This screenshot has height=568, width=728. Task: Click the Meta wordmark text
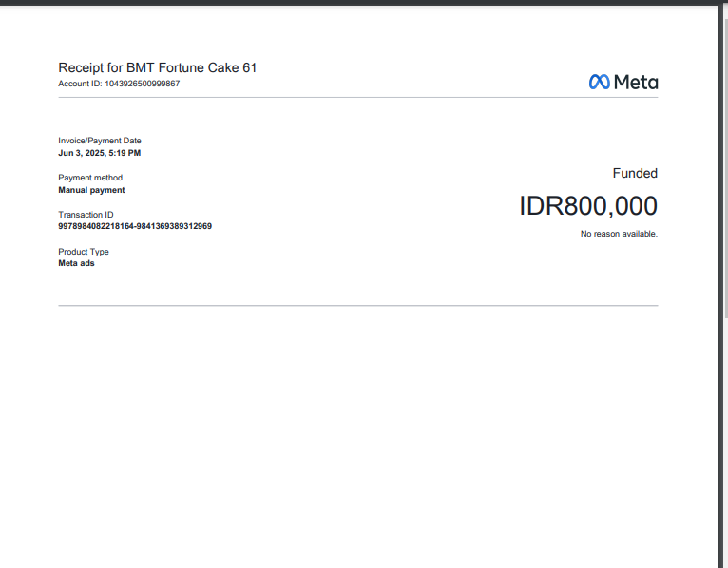click(635, 83)
